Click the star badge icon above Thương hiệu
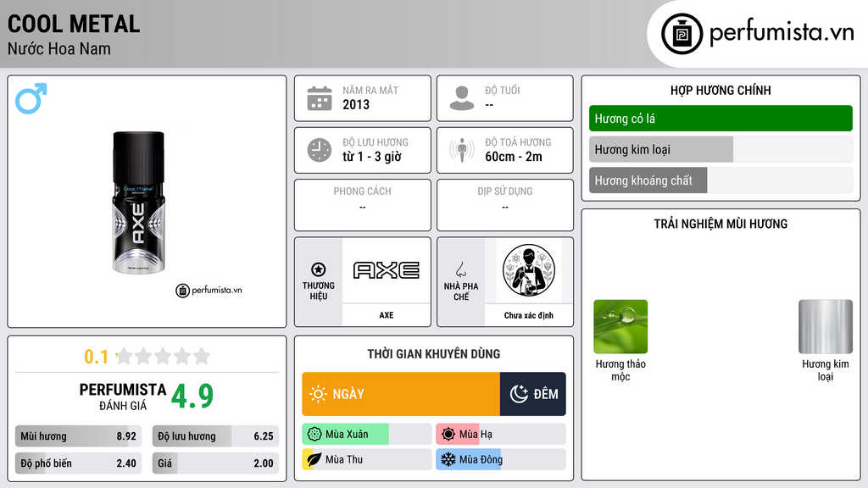Viewport: 868px width, 488px height. point(319,269)
